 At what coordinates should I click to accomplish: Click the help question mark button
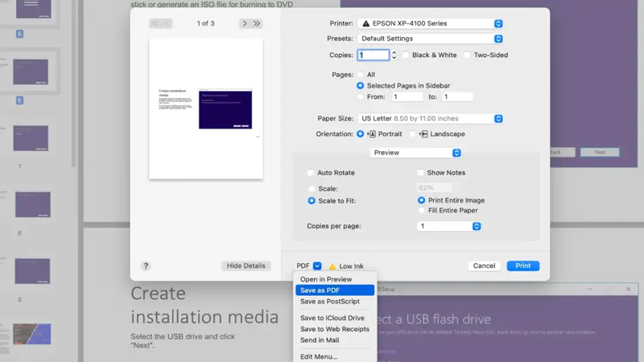pyautogui.click(x=146, y=265)
